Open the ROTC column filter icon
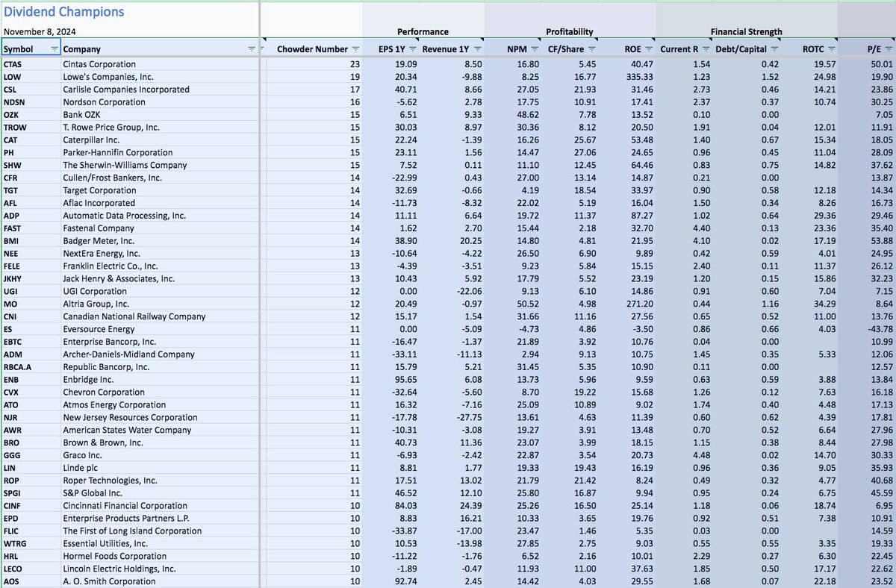This screenshot has width=896, height=588. coord(831,49)
